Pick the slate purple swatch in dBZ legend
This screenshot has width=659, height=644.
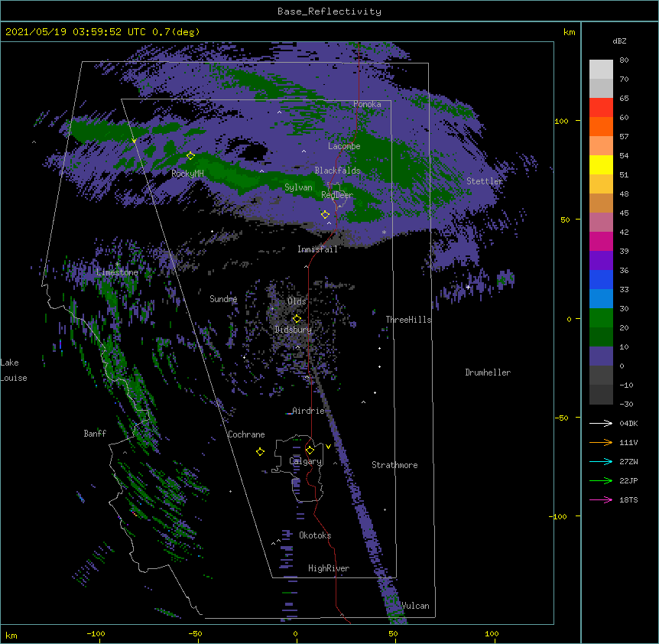point(601,356)
